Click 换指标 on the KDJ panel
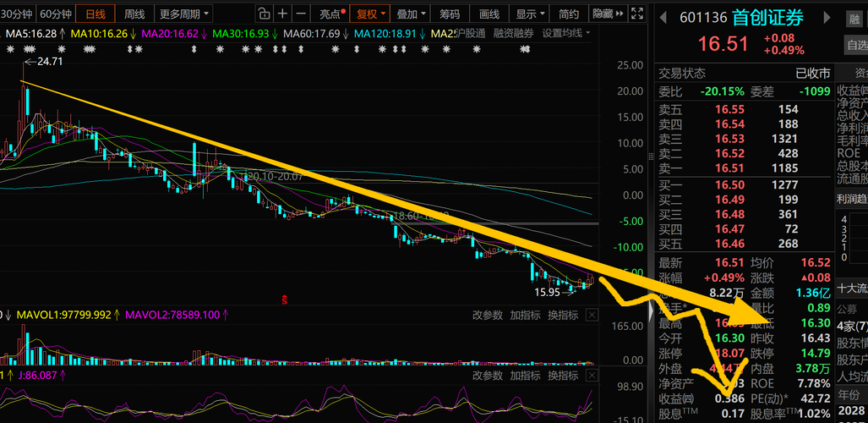The width and height of the screenshot is (868, 423). [562, 376]
